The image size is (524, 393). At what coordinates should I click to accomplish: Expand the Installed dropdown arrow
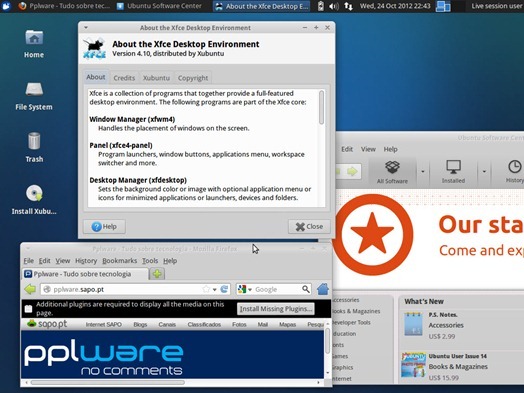point(484,172)
